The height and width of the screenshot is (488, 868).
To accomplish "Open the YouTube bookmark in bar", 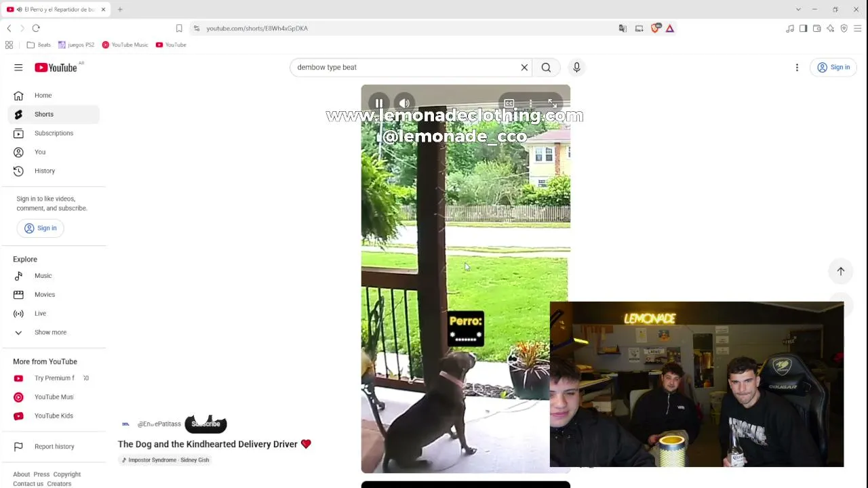I will [x=171, y=45].
